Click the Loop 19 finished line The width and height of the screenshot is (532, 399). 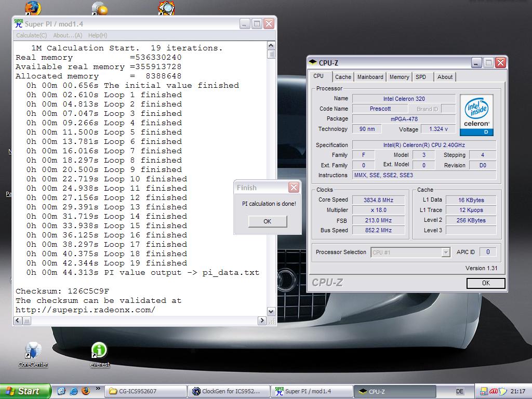click(107, 263)
